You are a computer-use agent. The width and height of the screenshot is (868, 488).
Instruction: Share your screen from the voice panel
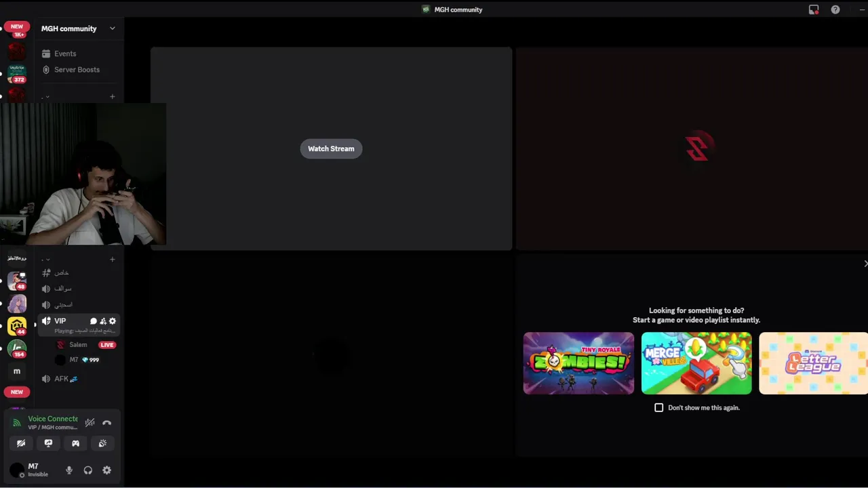48,443
